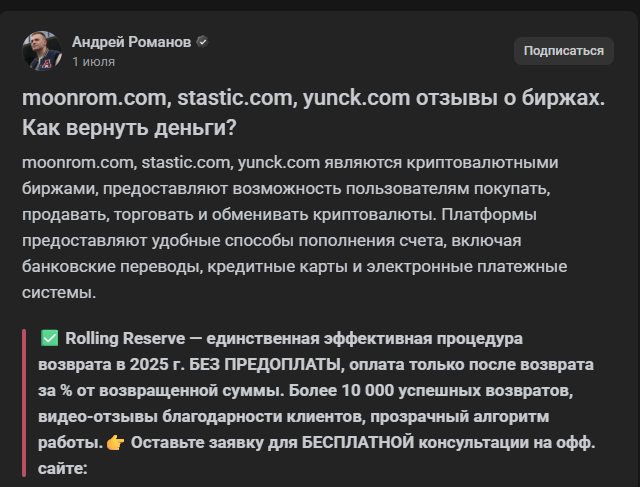Screen dimensions: 640x487
Task: Click the red vertical quote bar
Action: 24,403
